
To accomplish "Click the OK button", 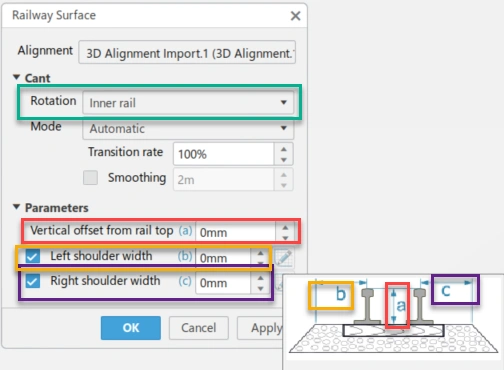I will coord(131,328).
